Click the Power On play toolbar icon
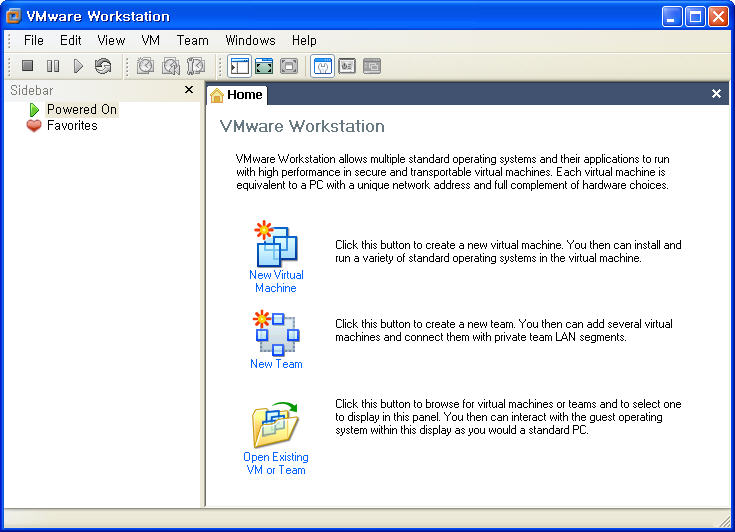 point(78,66)
